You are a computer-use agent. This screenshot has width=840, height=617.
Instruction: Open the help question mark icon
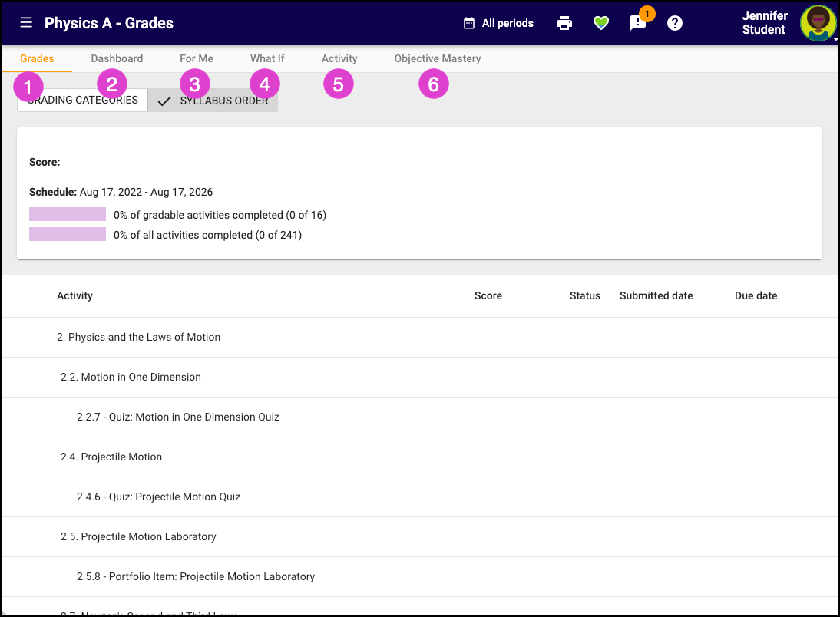674,23
